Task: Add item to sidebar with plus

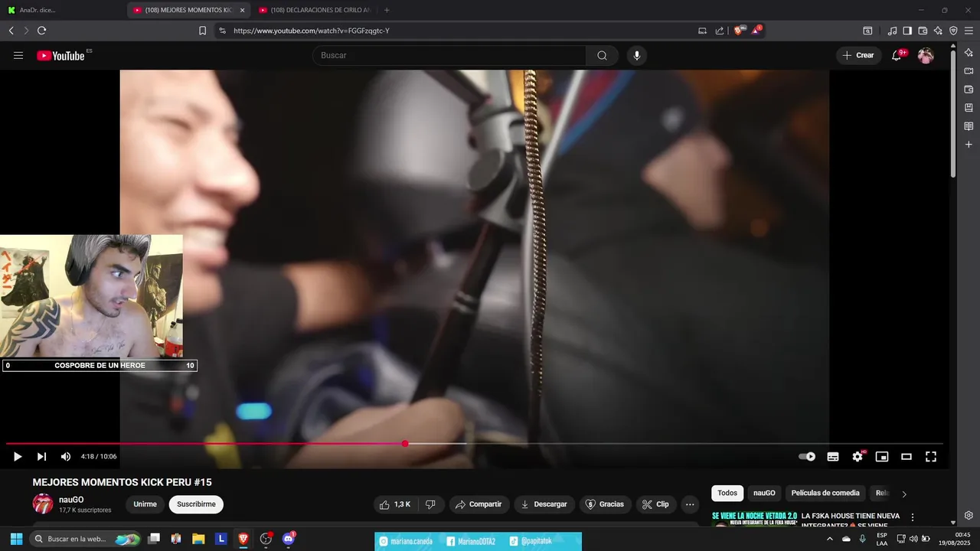Action: pyautogui.click(x=969, y=145)
